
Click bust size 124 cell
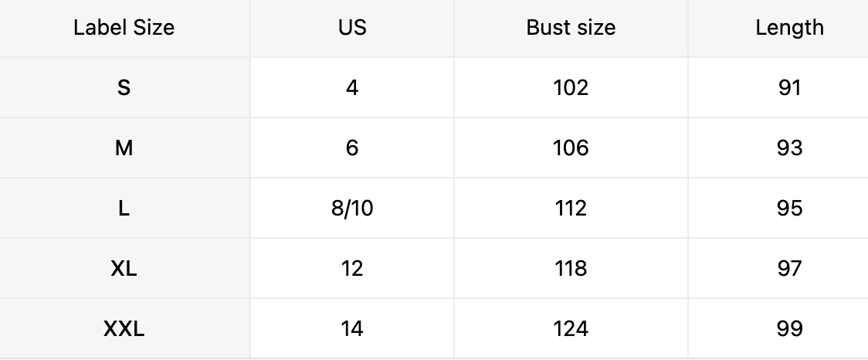[571, 329]
